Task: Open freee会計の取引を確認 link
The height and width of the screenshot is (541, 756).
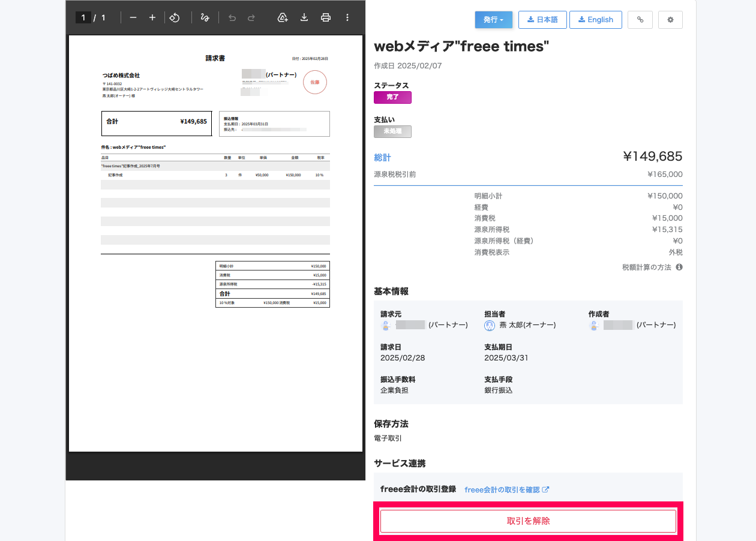Action: (507, 489)
